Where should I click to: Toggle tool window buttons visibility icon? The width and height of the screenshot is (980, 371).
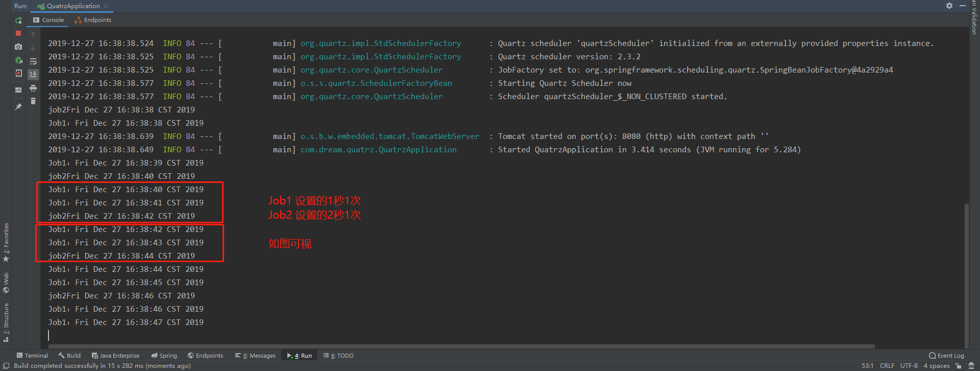coord(6,366)
